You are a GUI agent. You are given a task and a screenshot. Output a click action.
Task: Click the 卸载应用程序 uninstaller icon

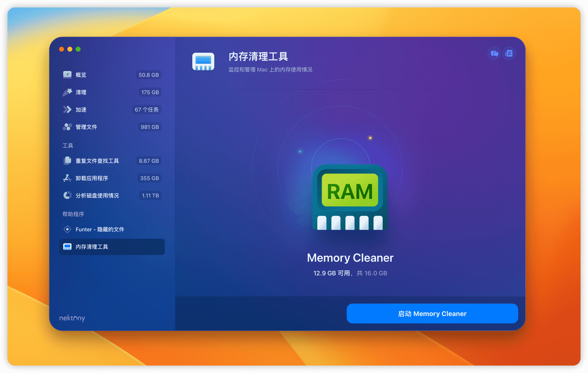[67, 178]
